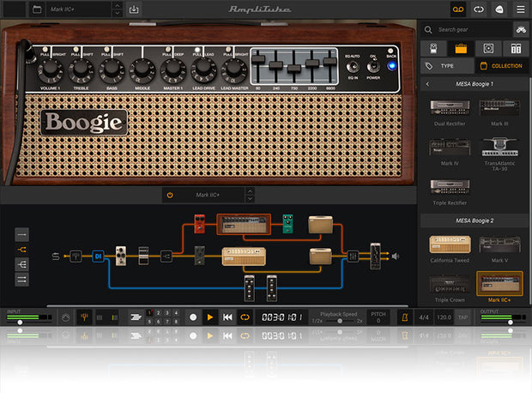Collapse the MESA Boogie 2 section header

pyautogui.click(x=475, y=221)
